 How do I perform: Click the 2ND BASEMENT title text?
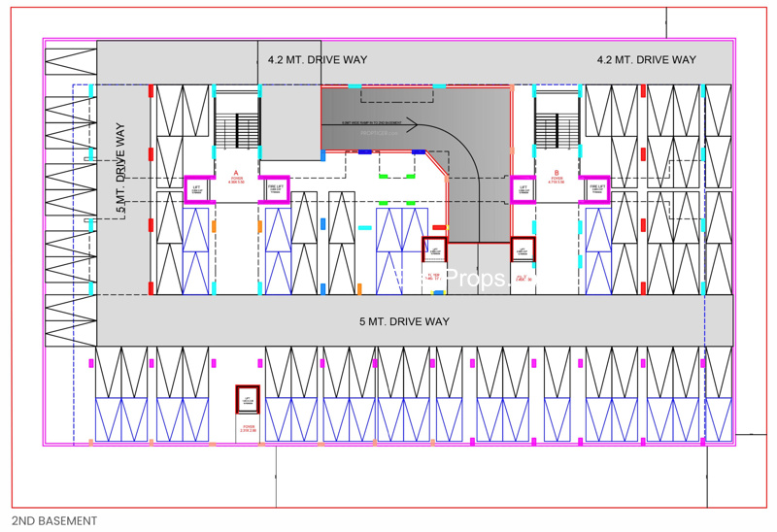tap(54, 521)
